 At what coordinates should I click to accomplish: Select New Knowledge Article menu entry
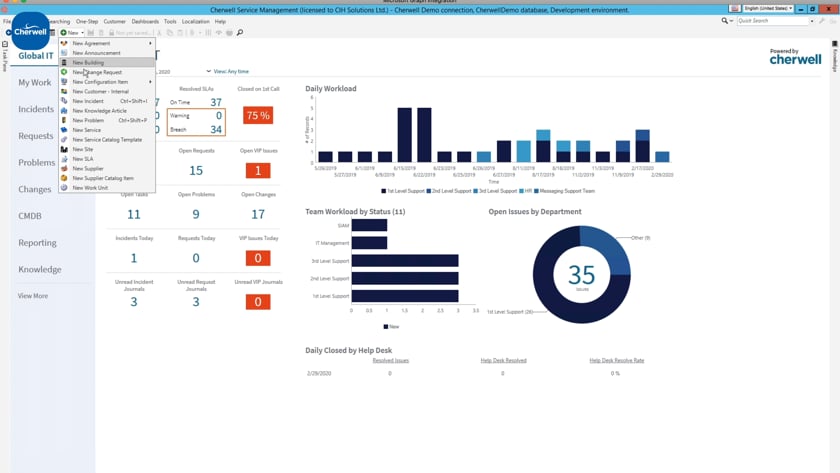point(107,111)
